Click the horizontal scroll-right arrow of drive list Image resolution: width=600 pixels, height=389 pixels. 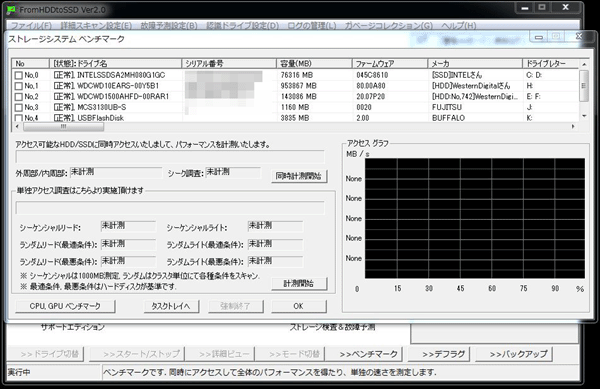tap(573, 126)
